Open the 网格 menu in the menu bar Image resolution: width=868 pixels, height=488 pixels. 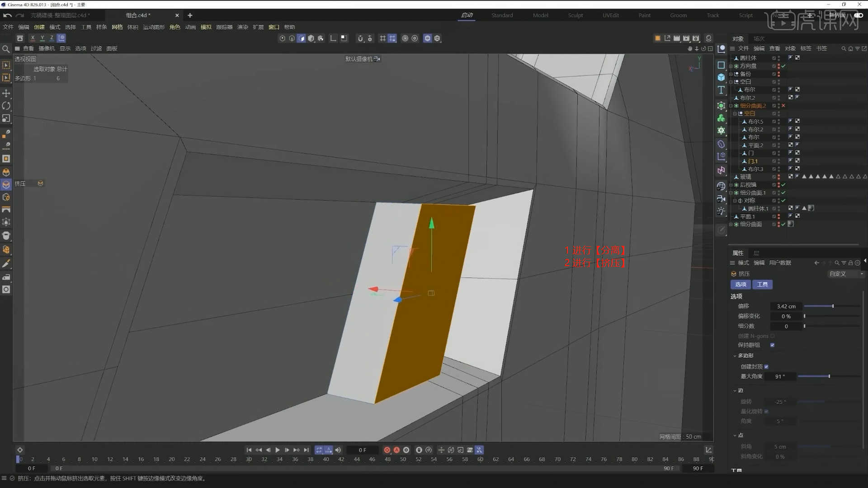pos(117,27)
